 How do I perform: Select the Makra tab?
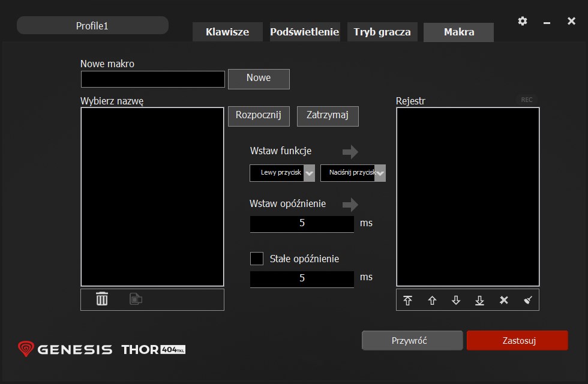pos(458,32)
